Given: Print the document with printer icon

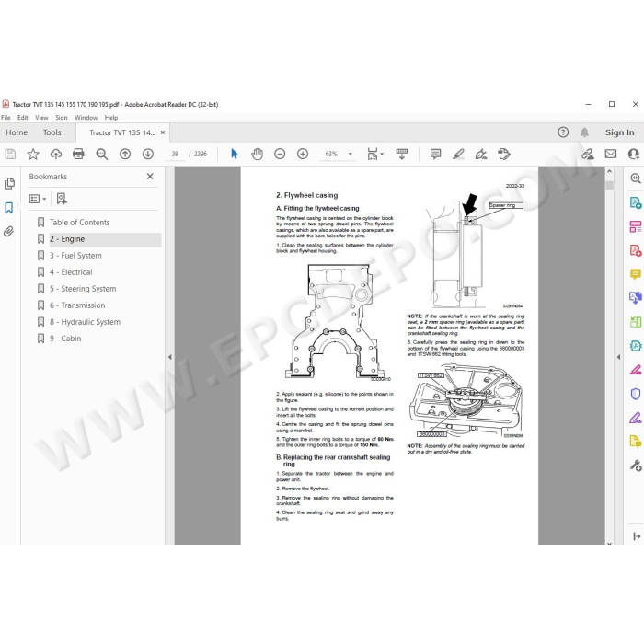Looking at the screenshot, I should click(x=78, y=154).
